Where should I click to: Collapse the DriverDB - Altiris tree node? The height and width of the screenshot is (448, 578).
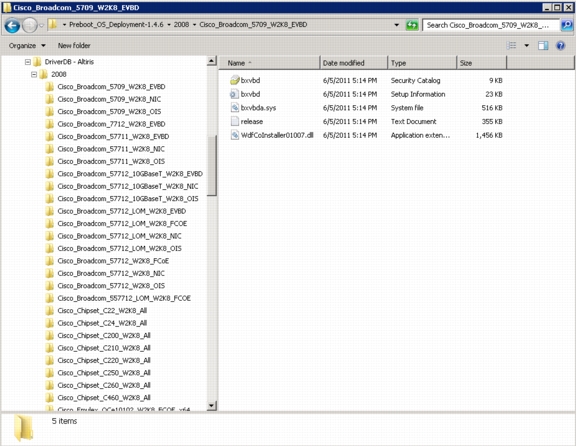(x=28, y=62)
